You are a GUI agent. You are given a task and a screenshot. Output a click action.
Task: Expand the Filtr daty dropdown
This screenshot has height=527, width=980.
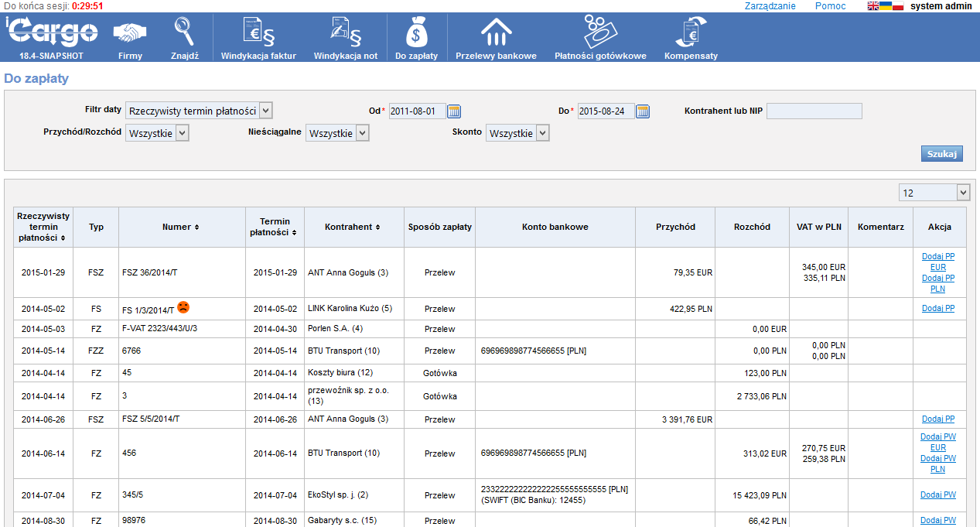tap(265, 111)
